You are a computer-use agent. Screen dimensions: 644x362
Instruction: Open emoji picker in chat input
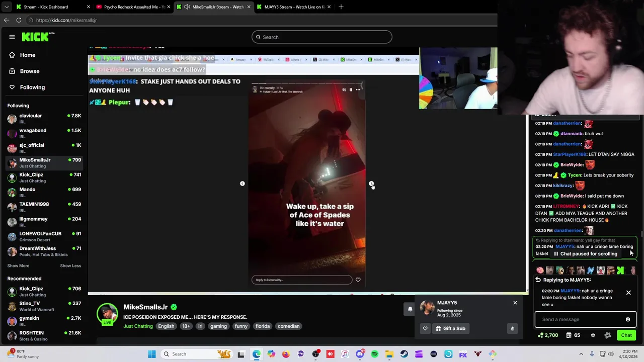(x=628, y=320)
